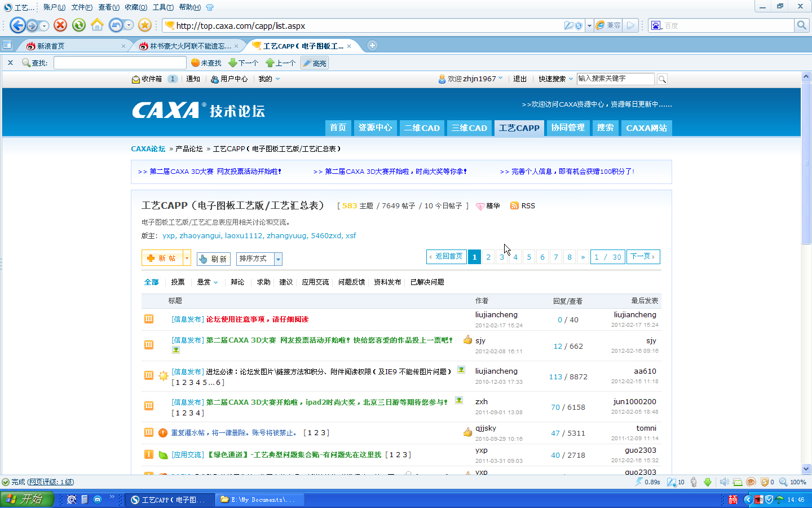Click the find bar text input field
This screenshot has width=812, height=508.
pos(120,63)
